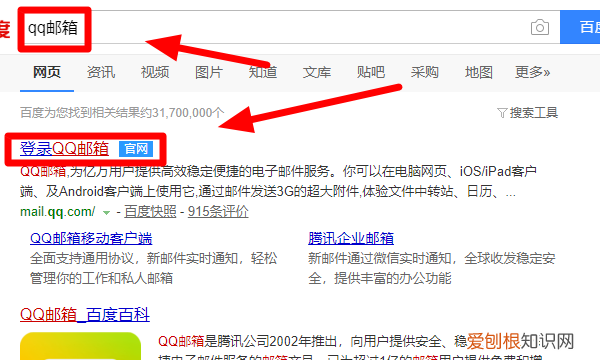Image resolution: width=600 pixels, height=360 pixels.
Task: Open the 百度快照 cached link
Action: [x=150, y=211]
